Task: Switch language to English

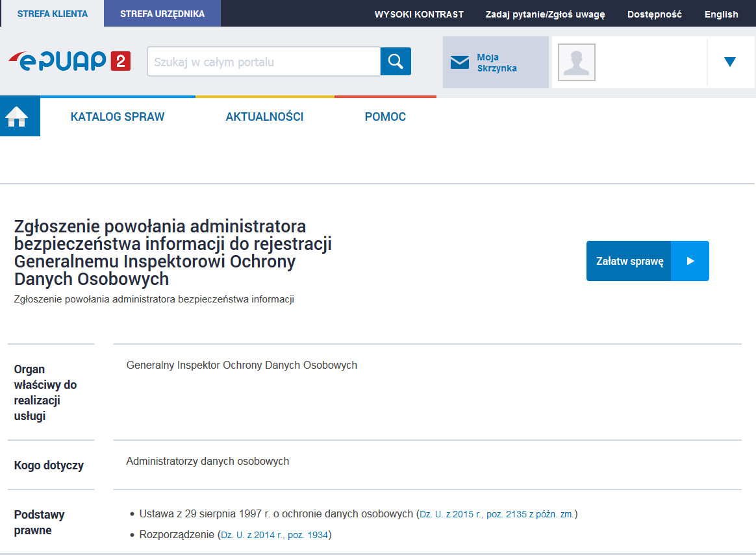Action: [721, 14]
